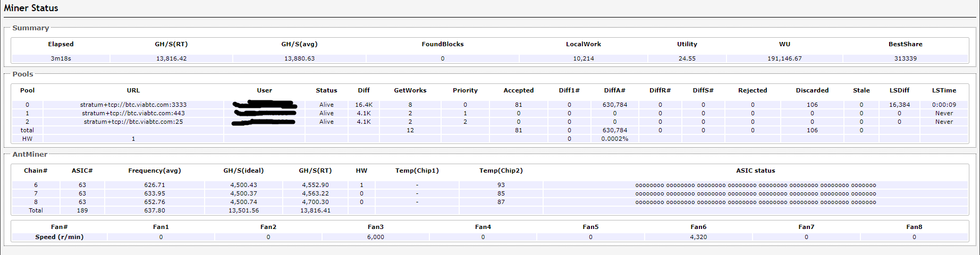The width and height of the screenshot is (980, 255).
Task: Select the btc.viabtc.com:443 pool URL
Action: 133,113
